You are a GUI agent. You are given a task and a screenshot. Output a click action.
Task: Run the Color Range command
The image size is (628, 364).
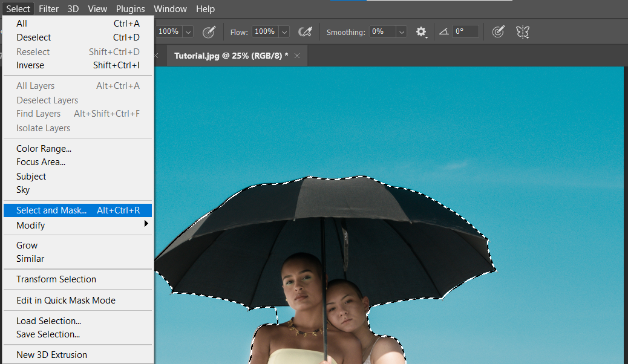point(44,148)
